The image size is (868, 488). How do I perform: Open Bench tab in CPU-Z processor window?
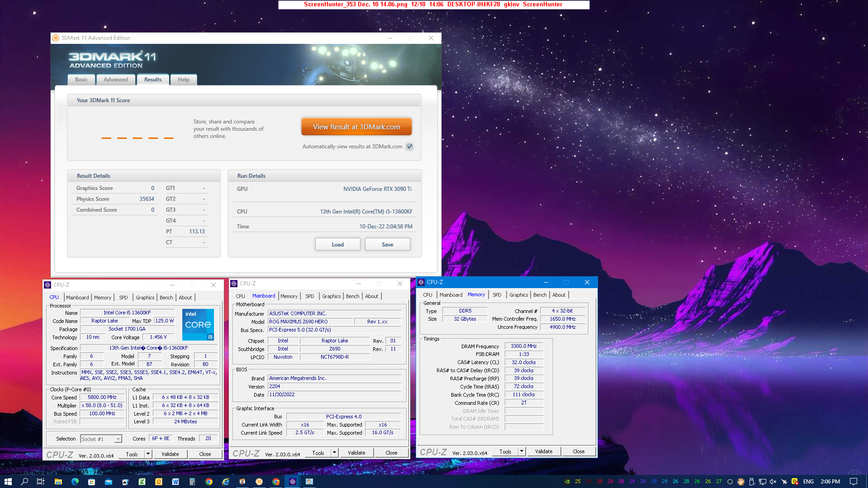[166, 298]
